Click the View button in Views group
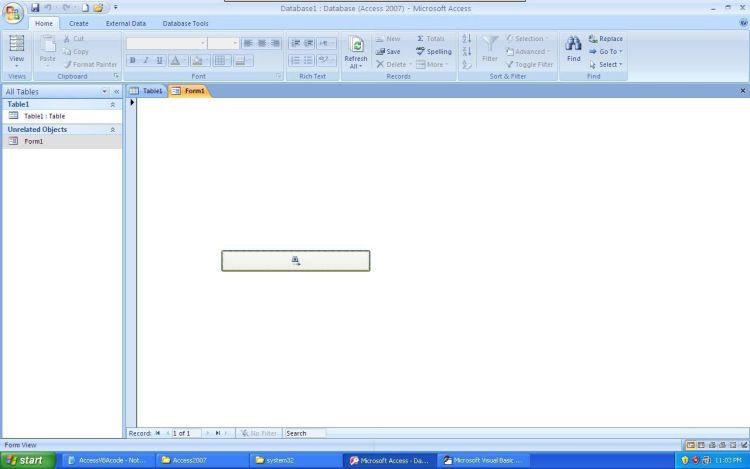 pyautogui.click(x=16, y=51)
